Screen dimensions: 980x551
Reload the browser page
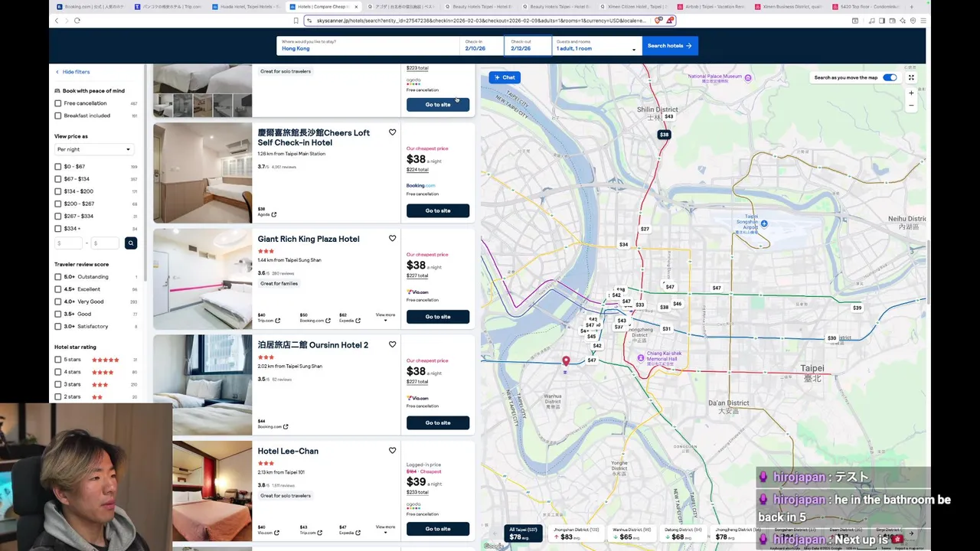click(77, 21)
